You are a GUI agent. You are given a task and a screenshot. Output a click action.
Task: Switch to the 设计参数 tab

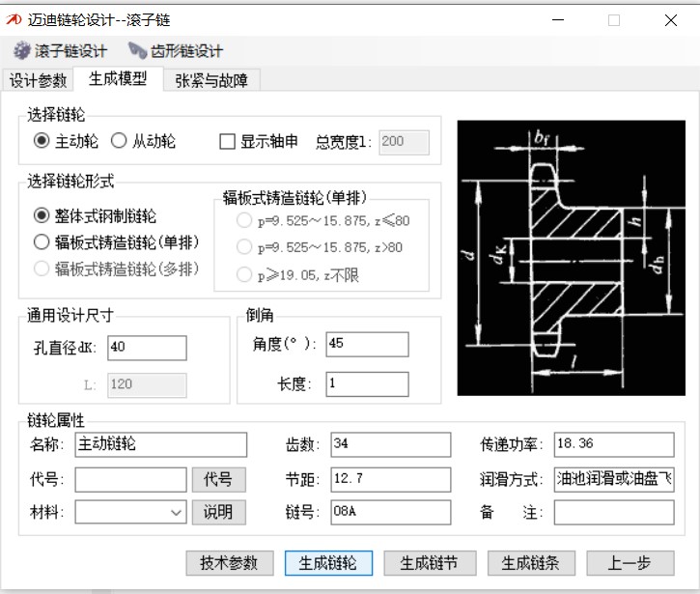pyautogui.click(x=38, y=80)
